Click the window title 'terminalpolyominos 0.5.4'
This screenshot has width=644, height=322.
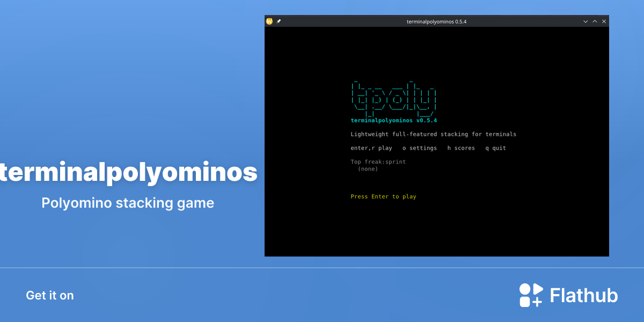coord(437,21)
